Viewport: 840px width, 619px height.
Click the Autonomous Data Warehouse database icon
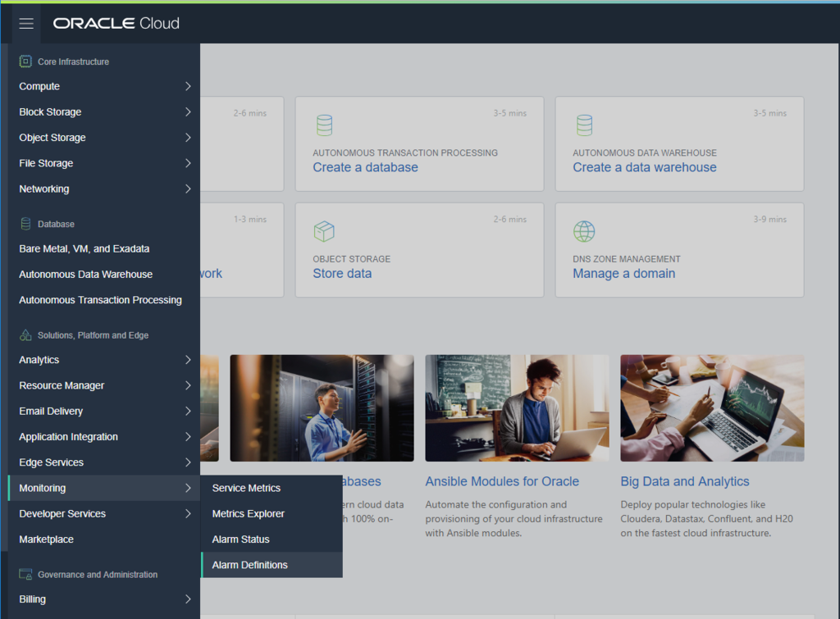point(584,125)
